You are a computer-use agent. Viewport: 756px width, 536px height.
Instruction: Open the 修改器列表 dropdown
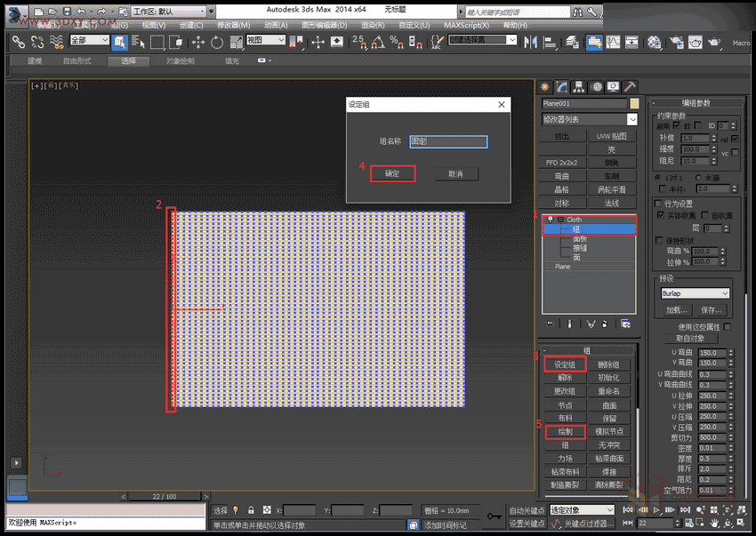[590, 119]
